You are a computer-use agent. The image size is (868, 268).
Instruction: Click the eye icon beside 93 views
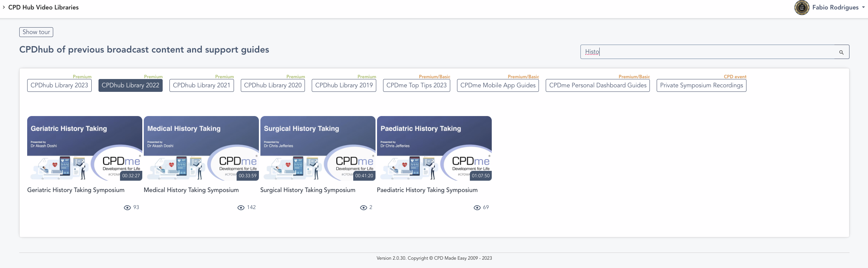point(127,208)
